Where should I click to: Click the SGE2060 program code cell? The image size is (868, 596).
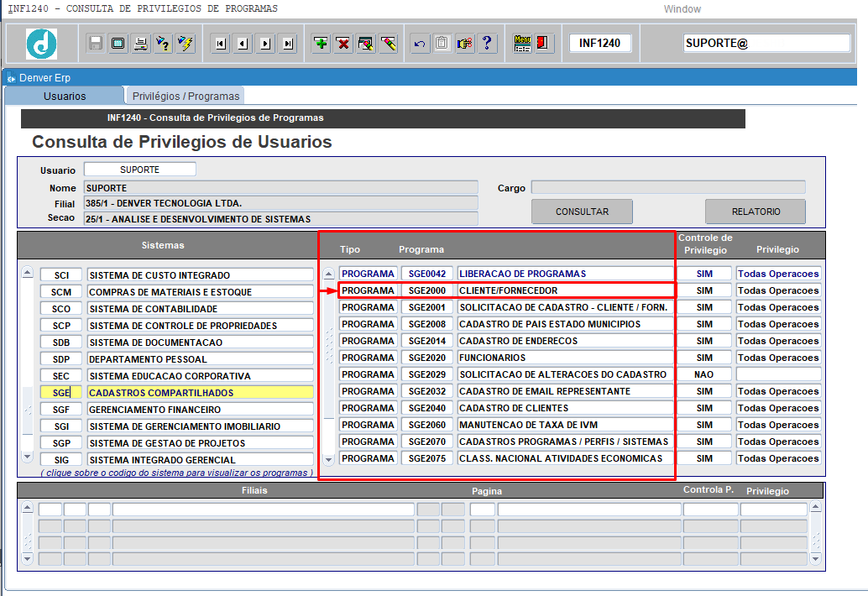tap(427, 425)
